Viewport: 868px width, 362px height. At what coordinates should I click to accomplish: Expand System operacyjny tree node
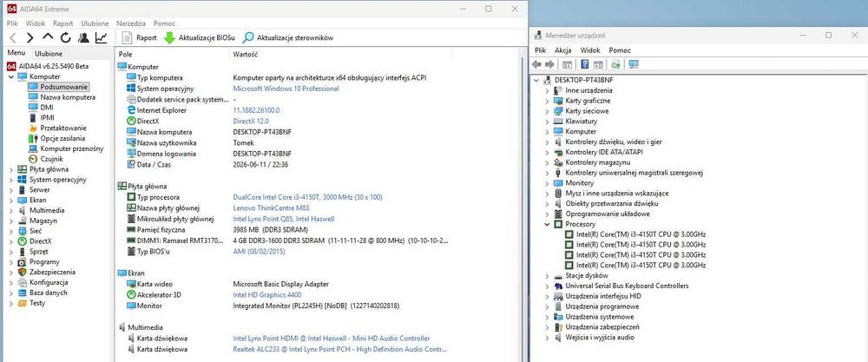pos(11,180)
